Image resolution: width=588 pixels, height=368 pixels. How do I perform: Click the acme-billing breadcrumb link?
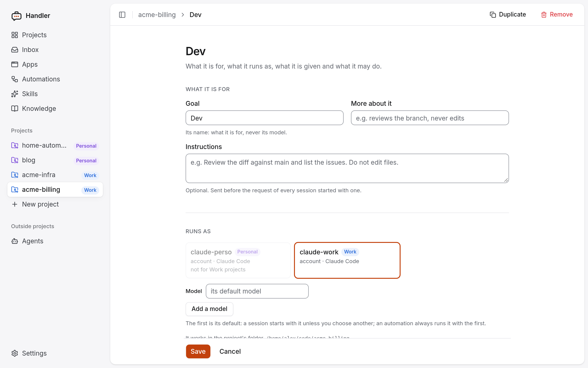157,15
